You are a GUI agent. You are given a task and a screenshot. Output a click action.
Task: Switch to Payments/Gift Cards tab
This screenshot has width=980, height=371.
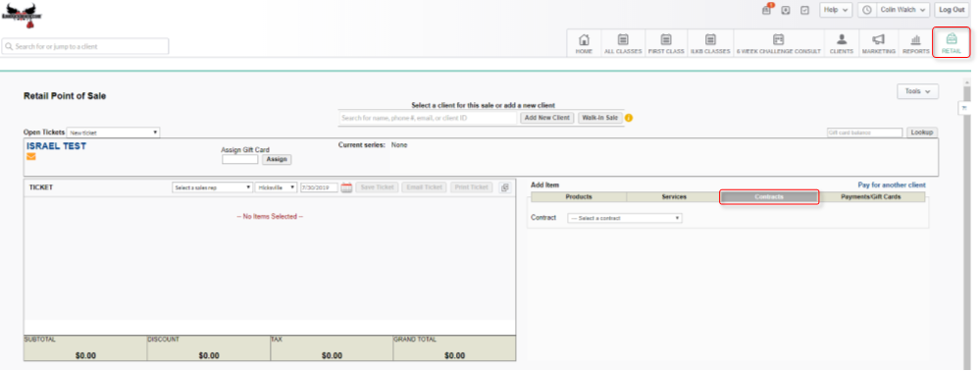pyautogui.click(x=871, y=197)
